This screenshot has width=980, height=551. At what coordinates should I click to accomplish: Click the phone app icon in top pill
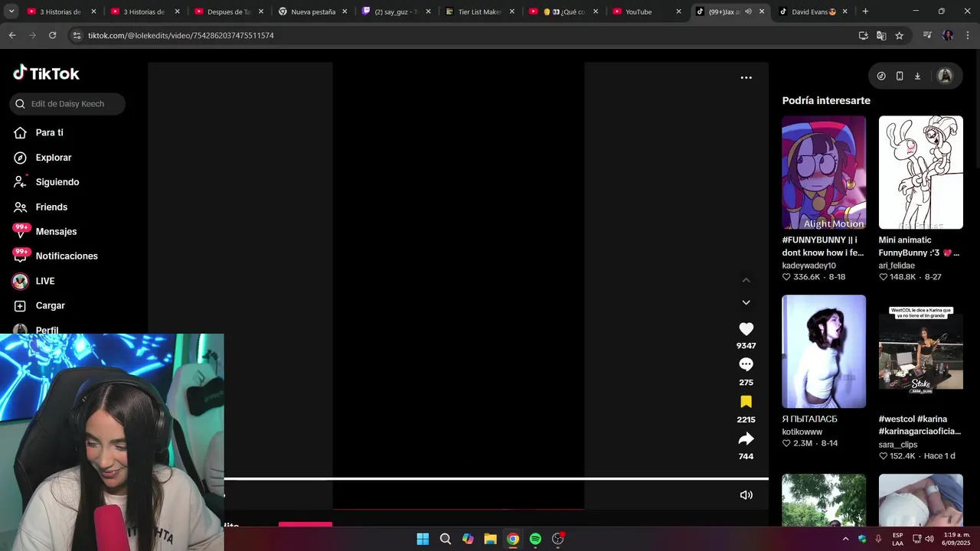coord(900,76)
